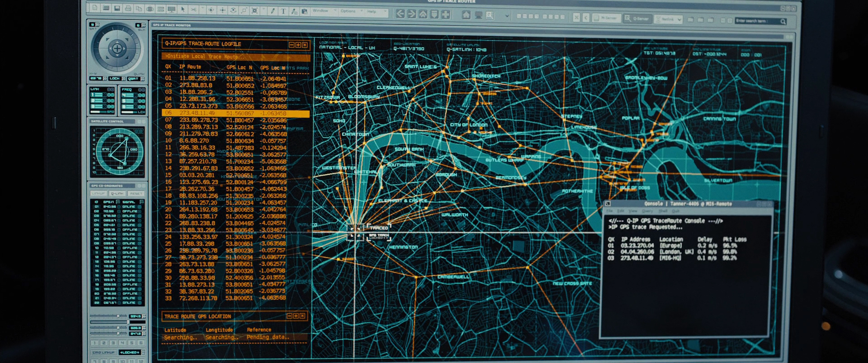Open the chevron dropdown right of the zoom icon
This screenshot has width=868, height=363.
pos(507,16)
